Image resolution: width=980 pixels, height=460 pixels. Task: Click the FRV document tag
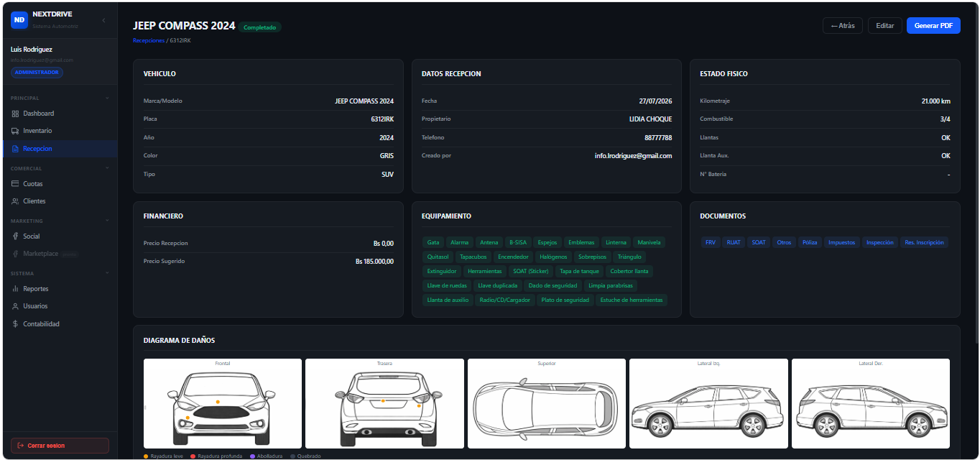click(x=711, y=242)
